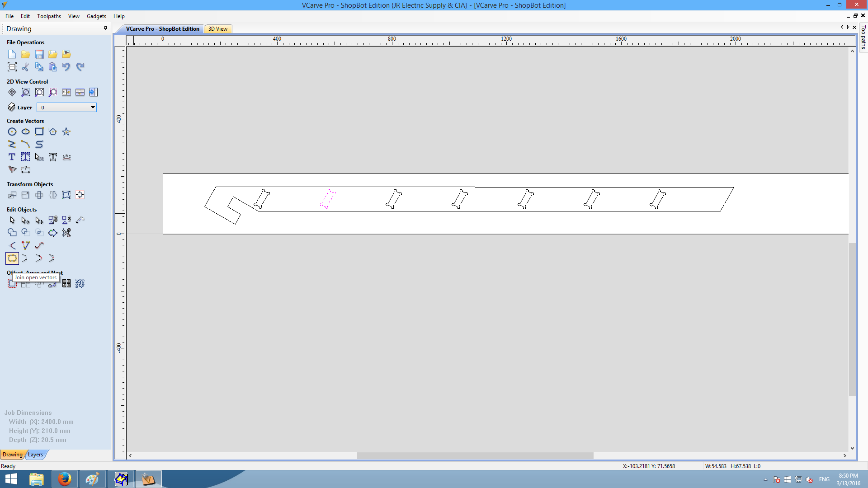The width and height of the screenshot is (868, 488).
Task: Select the Draw Curve tool
Action: pyautogui.click(x=39, y=144)
